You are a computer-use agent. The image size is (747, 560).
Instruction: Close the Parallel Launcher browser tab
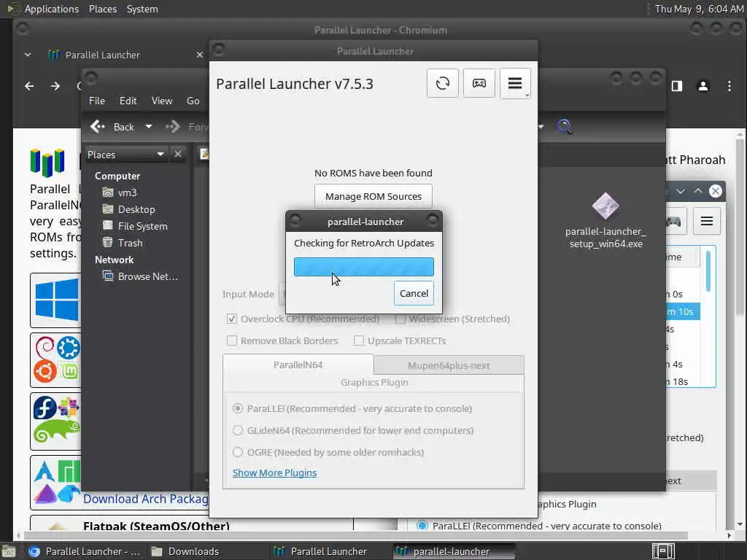[200, 55]
